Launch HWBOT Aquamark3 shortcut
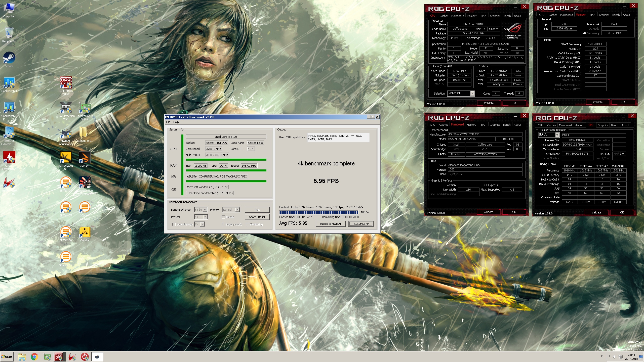644x362 pixels. (x=66, y=136)
